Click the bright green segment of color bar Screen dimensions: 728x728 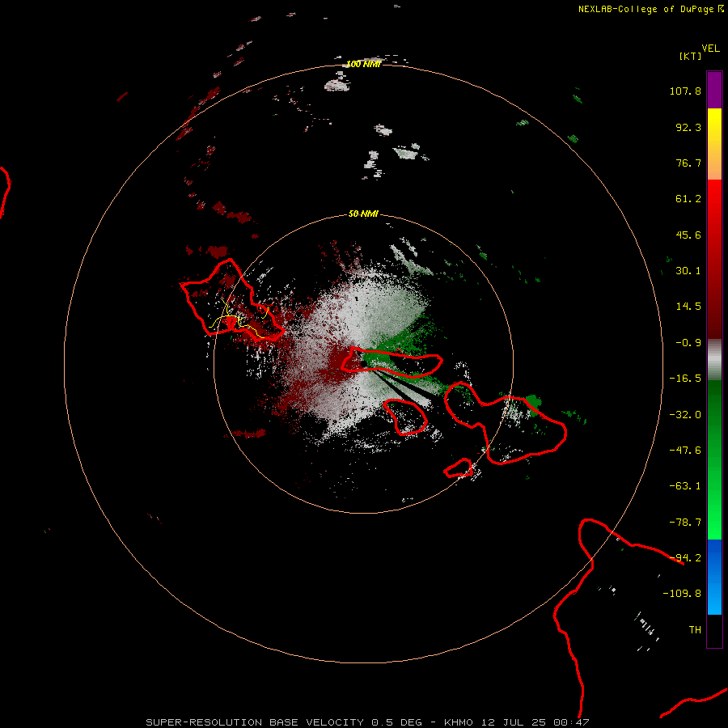(714, 459)
